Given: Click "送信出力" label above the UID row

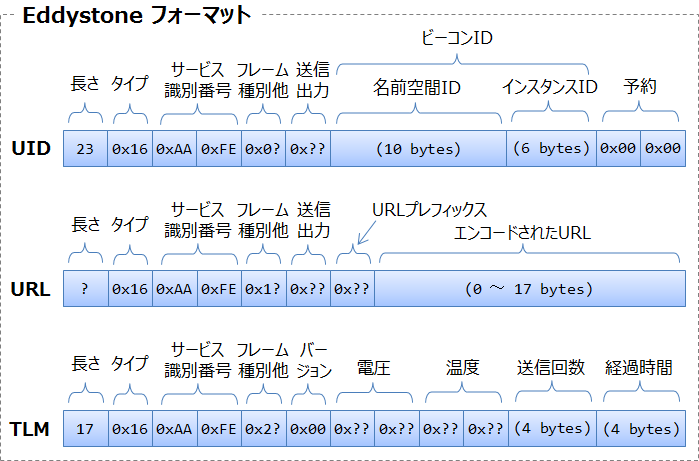Looking at the screenshot, I should pos(312,80).
